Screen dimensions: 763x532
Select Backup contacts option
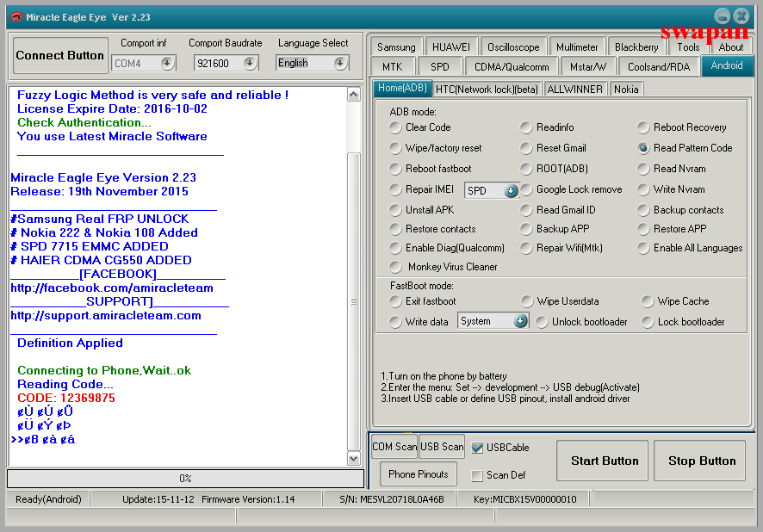click(643, 210)
